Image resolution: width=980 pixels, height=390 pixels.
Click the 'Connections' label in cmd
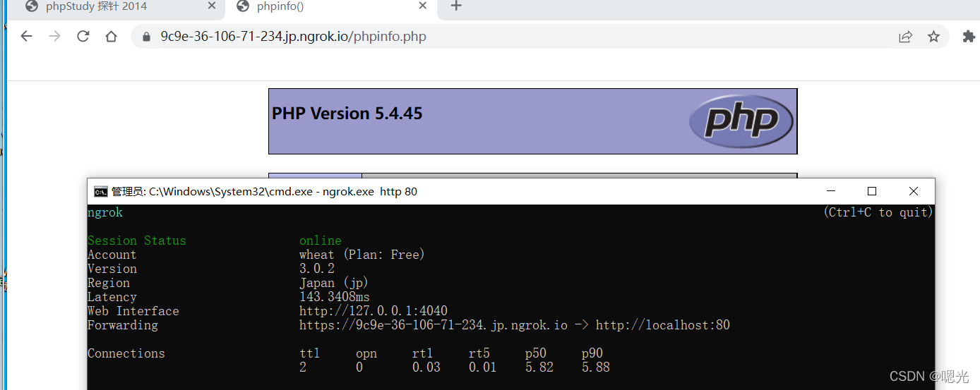pos(126,353)
